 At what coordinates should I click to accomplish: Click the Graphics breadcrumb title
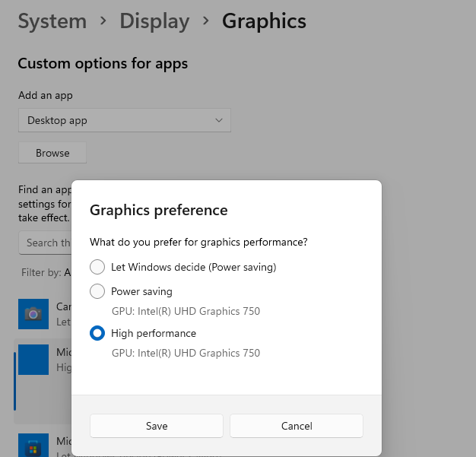click(264, 21)
